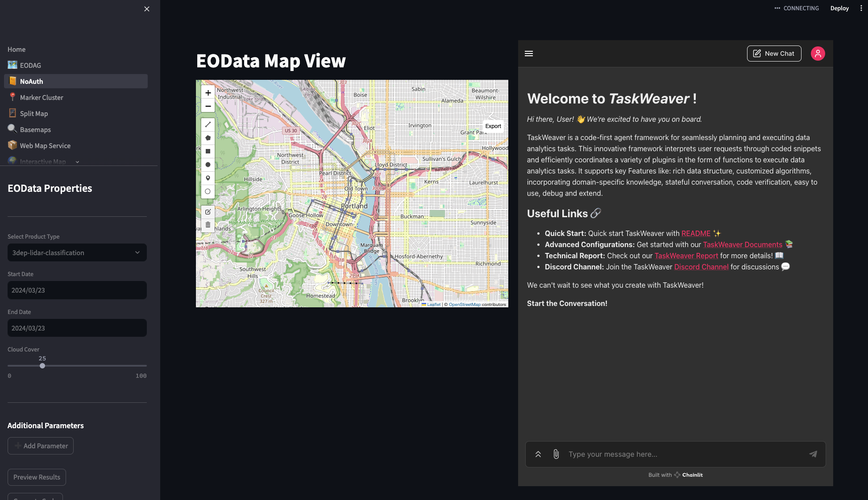Zoom in on the map
868x500 pixels.
(208, 93)
